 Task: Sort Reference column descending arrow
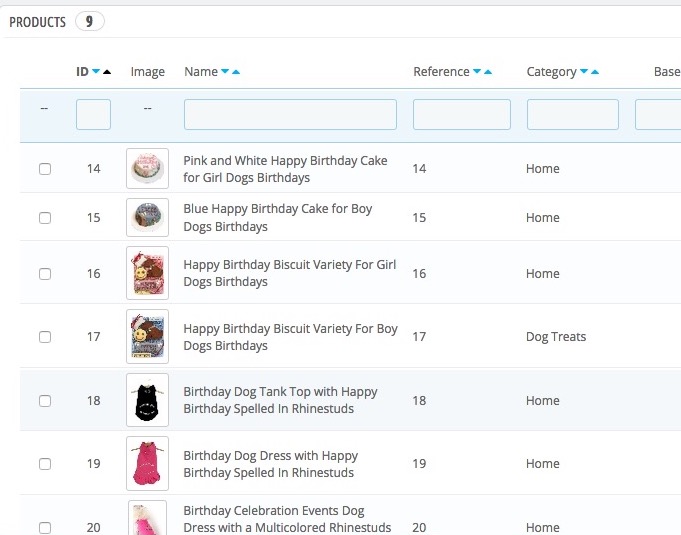(x=477, y=72)
